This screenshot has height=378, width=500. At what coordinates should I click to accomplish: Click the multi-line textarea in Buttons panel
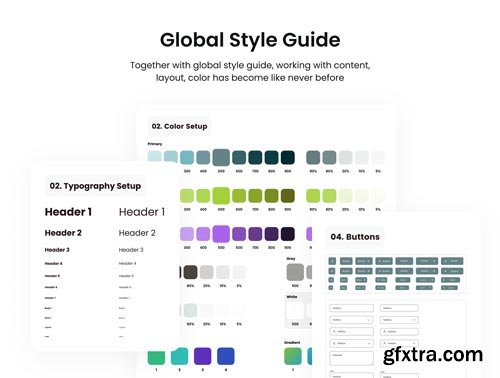[352, 358]
